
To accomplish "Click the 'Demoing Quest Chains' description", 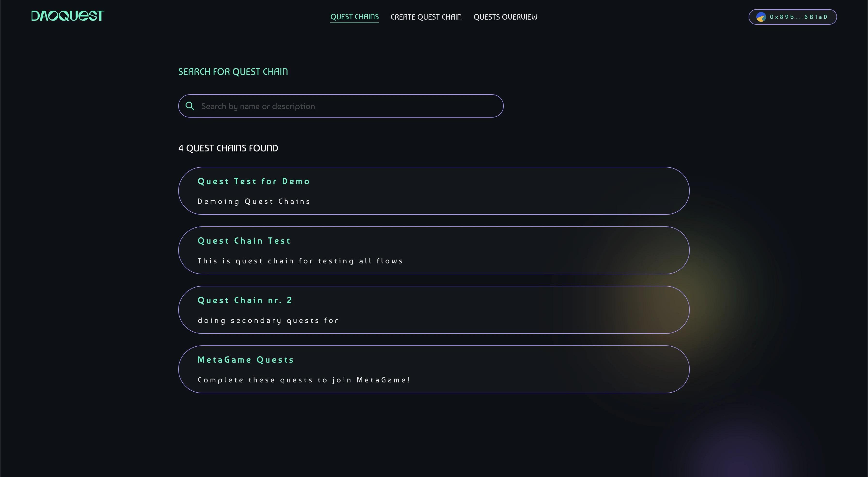I will click(254, 202).
